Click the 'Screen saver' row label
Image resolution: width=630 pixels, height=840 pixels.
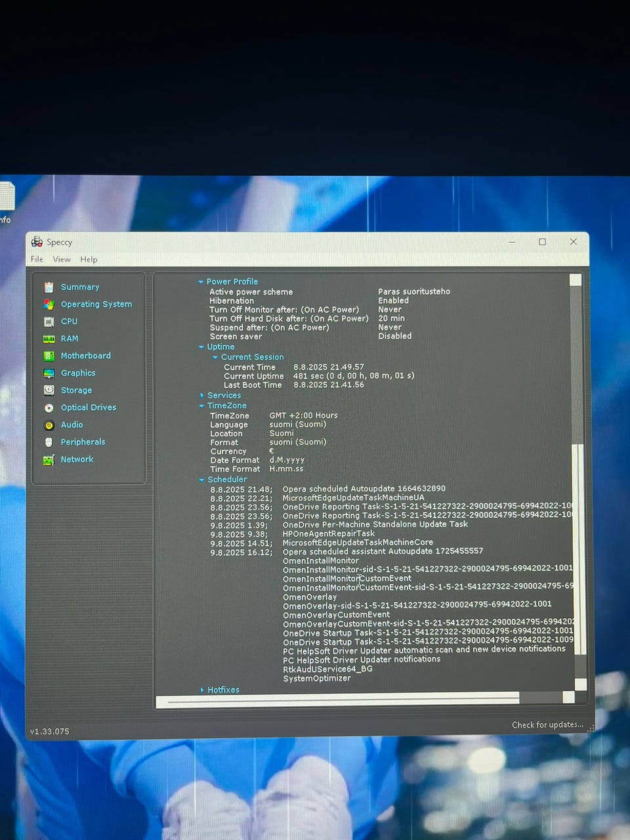tap(236, 337)
